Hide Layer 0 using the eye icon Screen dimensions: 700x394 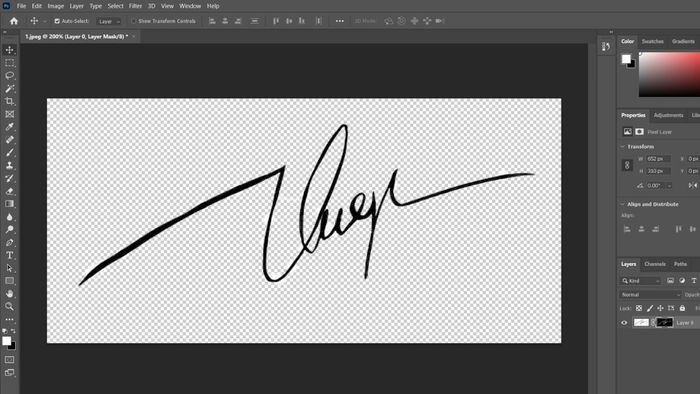point(625,323)
